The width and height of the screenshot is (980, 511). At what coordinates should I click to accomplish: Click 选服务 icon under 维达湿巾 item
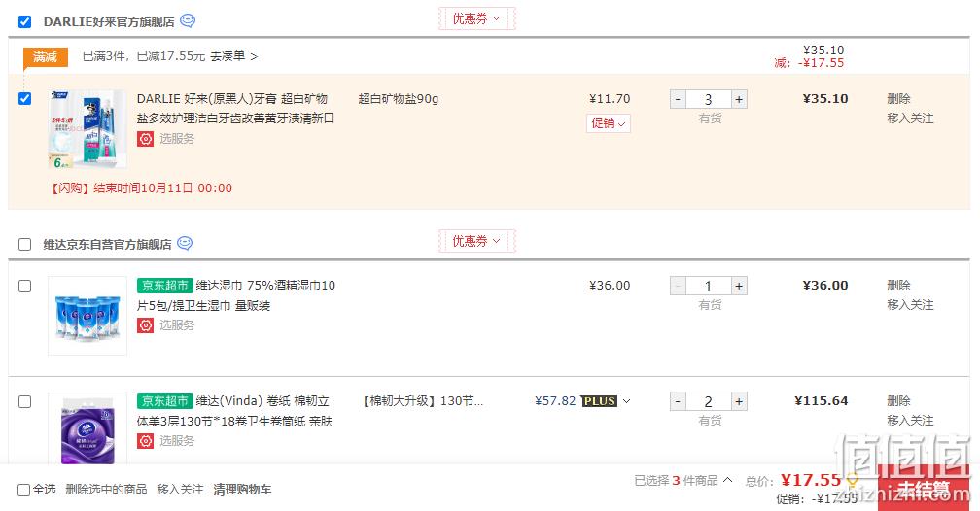pyautogui.click(x=145, y=325)
